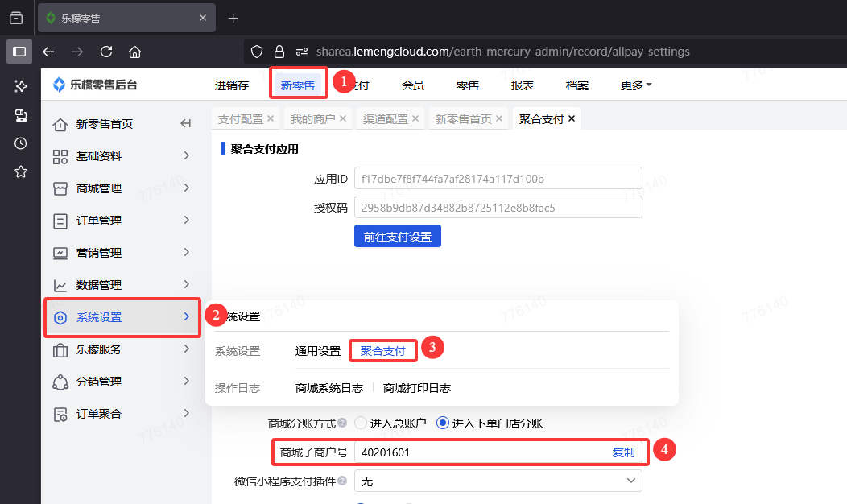
Task: Open synced tabs sidebar icon
Action: tap(20, 114)
